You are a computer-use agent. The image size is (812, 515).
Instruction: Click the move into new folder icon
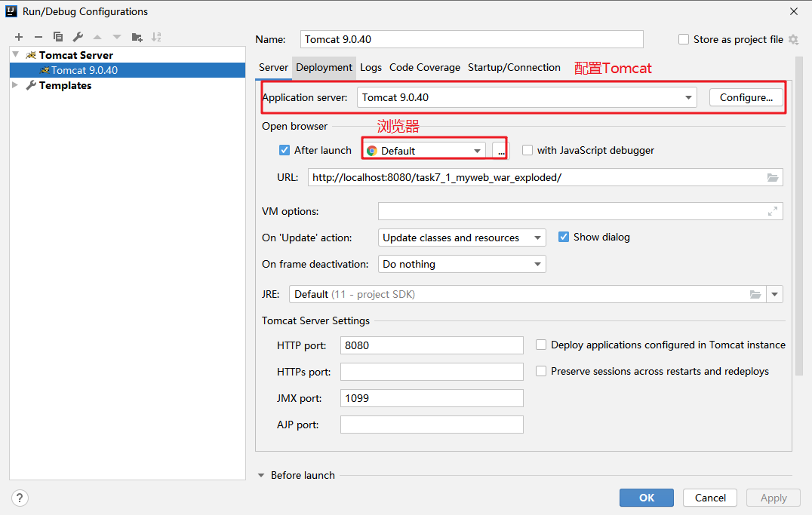pos(137,37)
